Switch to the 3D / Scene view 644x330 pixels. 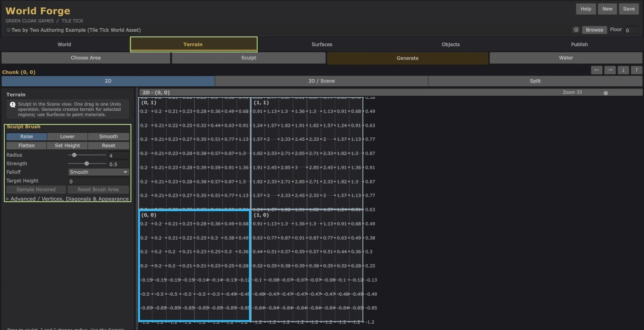[322, 81]
